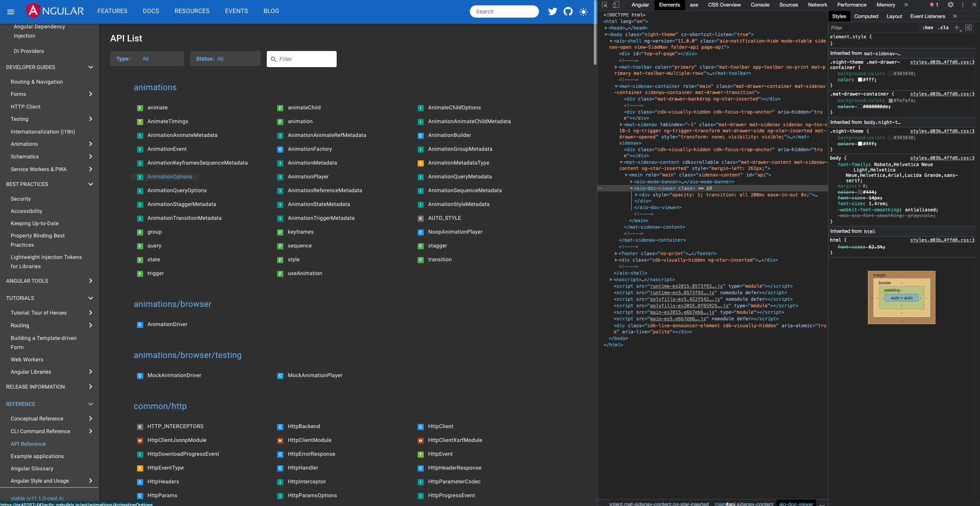Show more DevTools tabs chevron
This screenshot has width=980, height=506.
[x=906, y=5]
